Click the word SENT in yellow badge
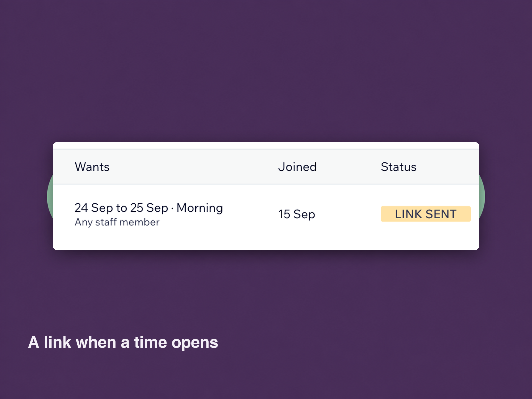The width and height of the screenshot is (532, 399). [x=441, y=214]
